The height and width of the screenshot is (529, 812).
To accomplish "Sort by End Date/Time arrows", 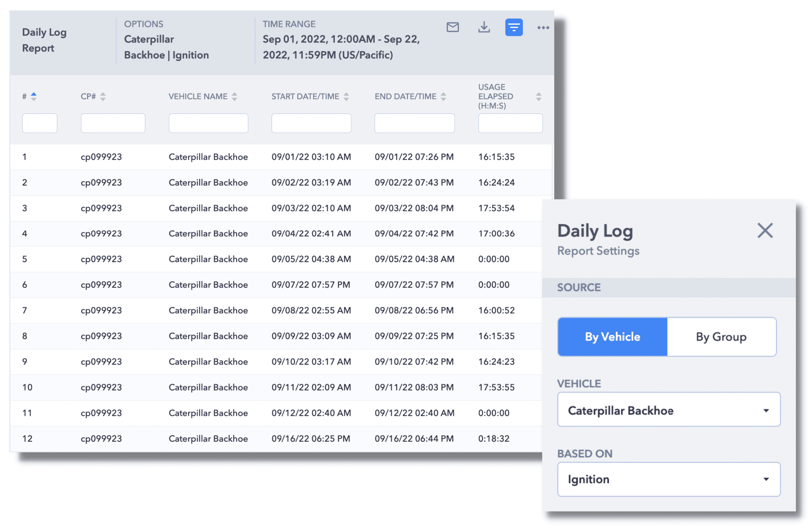I will [x=443, y=96].
